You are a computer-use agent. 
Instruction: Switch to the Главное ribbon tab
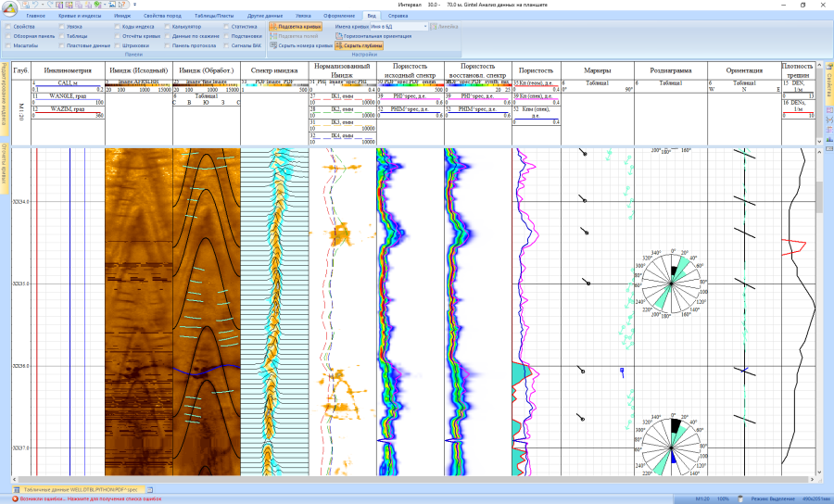pos(35,16)
